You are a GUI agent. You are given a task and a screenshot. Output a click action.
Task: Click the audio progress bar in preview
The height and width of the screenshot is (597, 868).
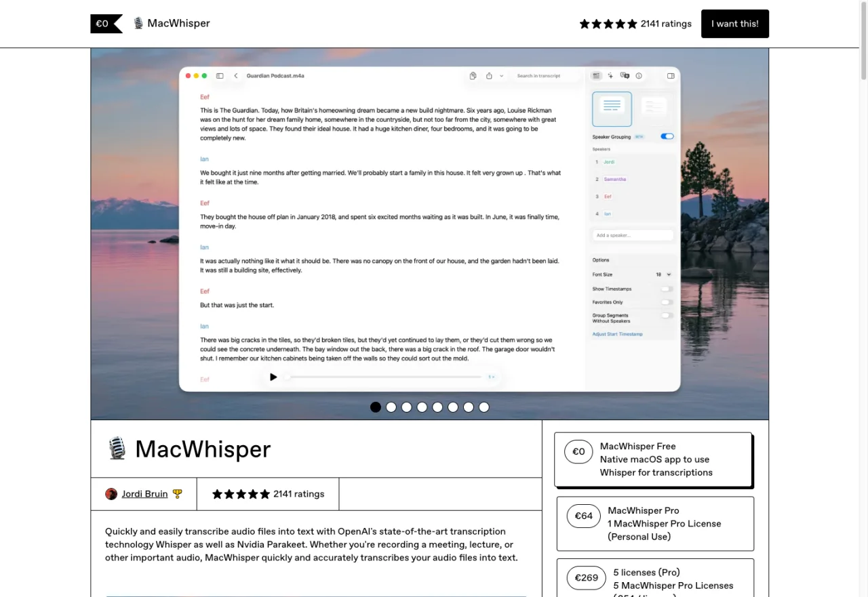click(x=383, y=377)
